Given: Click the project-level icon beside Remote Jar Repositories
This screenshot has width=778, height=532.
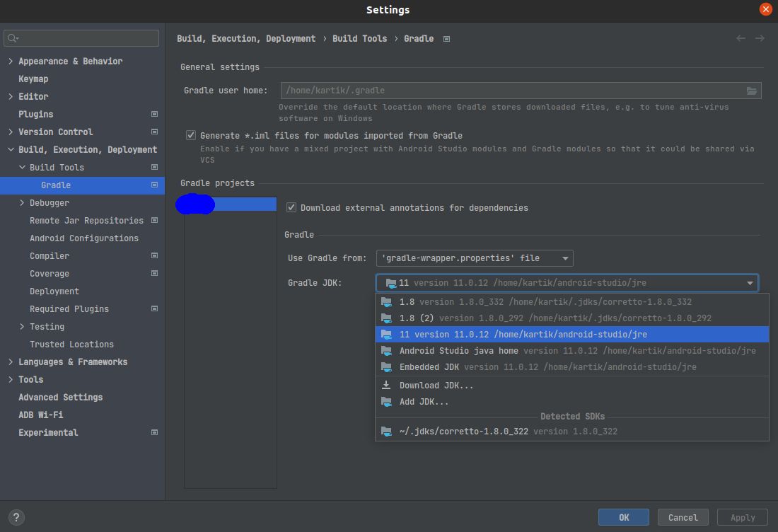Looking at the screenshot, I should tap(154, 220).
